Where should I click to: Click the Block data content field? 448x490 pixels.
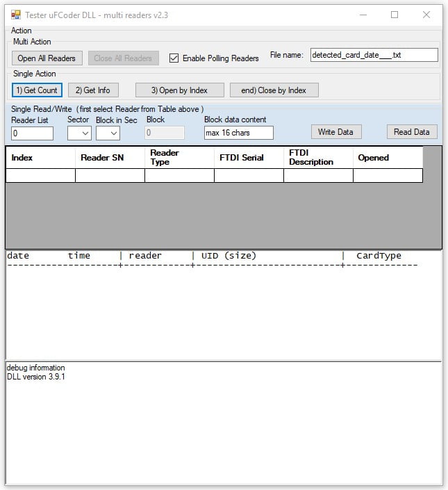point(238,133)
